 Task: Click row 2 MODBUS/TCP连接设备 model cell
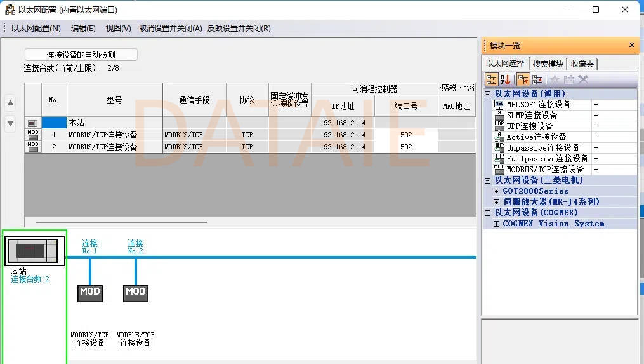(x=115, y=147)
